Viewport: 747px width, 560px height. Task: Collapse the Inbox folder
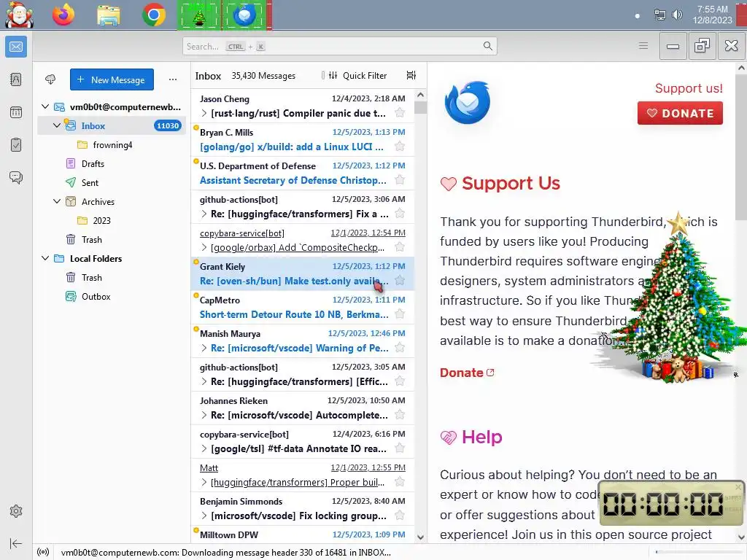57,125
